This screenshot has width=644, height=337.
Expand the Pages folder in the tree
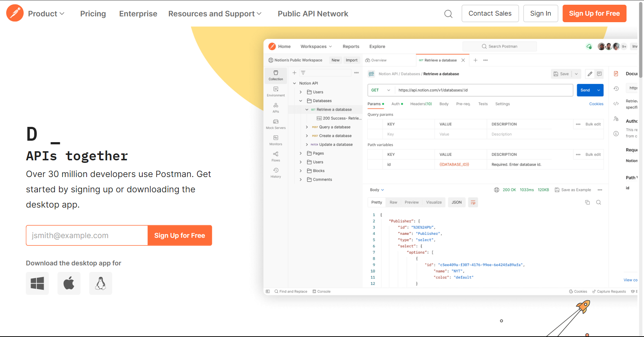coord(301,153)
